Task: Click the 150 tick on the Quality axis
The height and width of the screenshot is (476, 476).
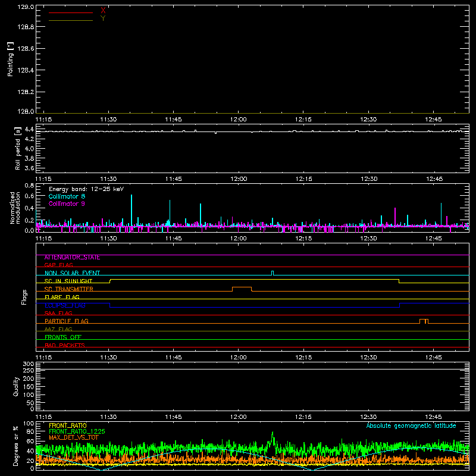Action: [x=28, y=387]
